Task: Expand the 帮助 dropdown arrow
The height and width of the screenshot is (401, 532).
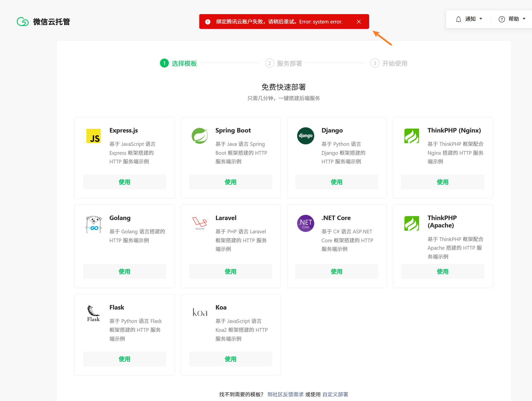Action: tap(524, 19)
